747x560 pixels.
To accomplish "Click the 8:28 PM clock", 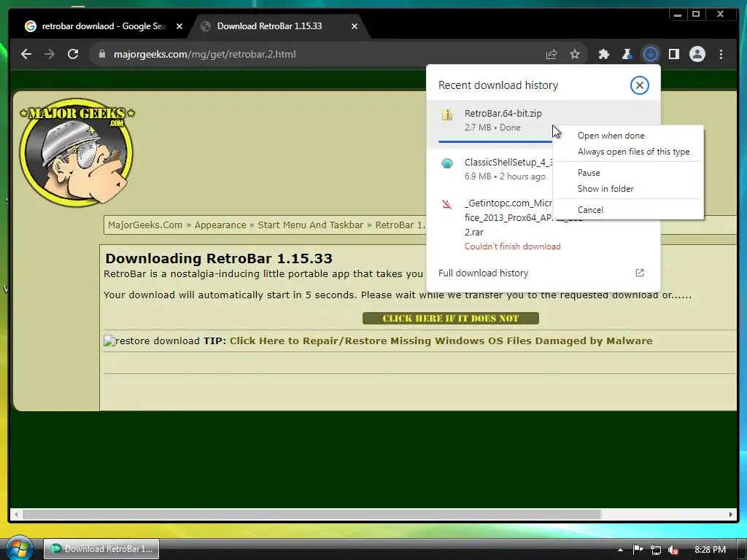I will [x=710, y=550].
